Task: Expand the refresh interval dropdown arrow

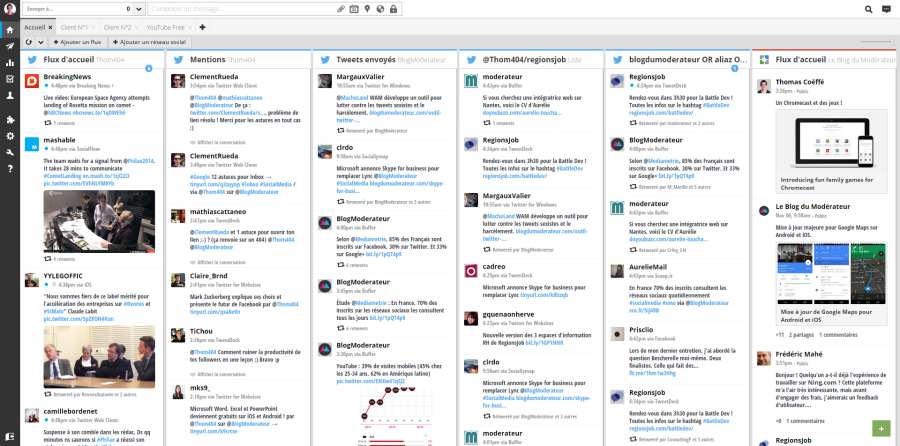Action: (41, 42)
